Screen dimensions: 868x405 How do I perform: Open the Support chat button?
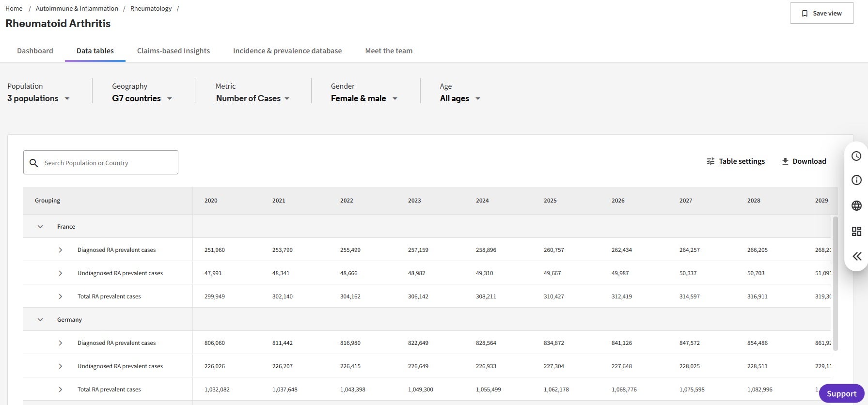[x=841, y=393]
